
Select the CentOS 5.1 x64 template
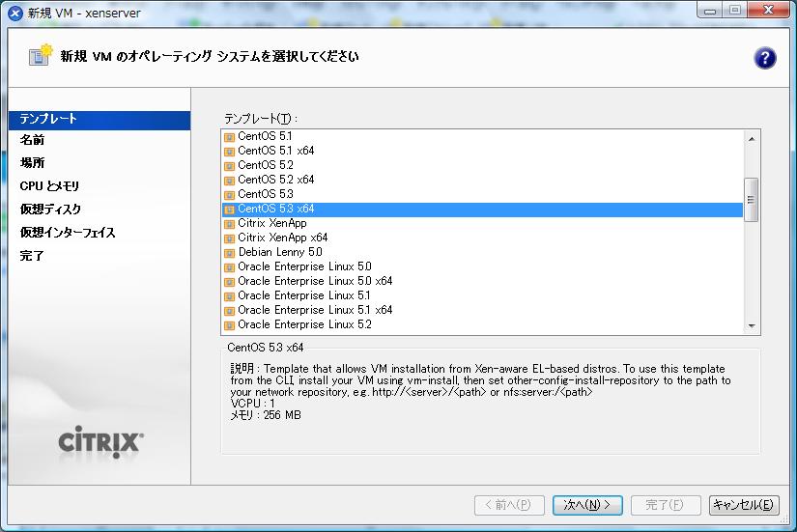[x=482, y=151]
